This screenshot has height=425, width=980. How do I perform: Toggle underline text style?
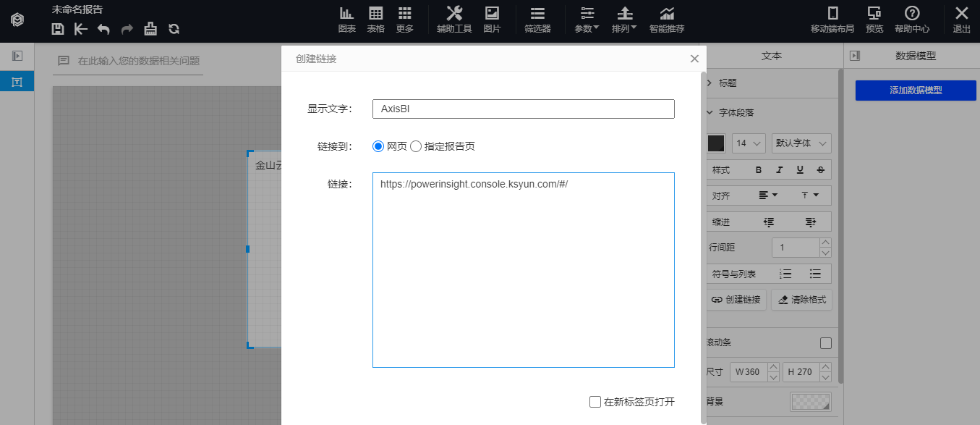tap(800, 170)
